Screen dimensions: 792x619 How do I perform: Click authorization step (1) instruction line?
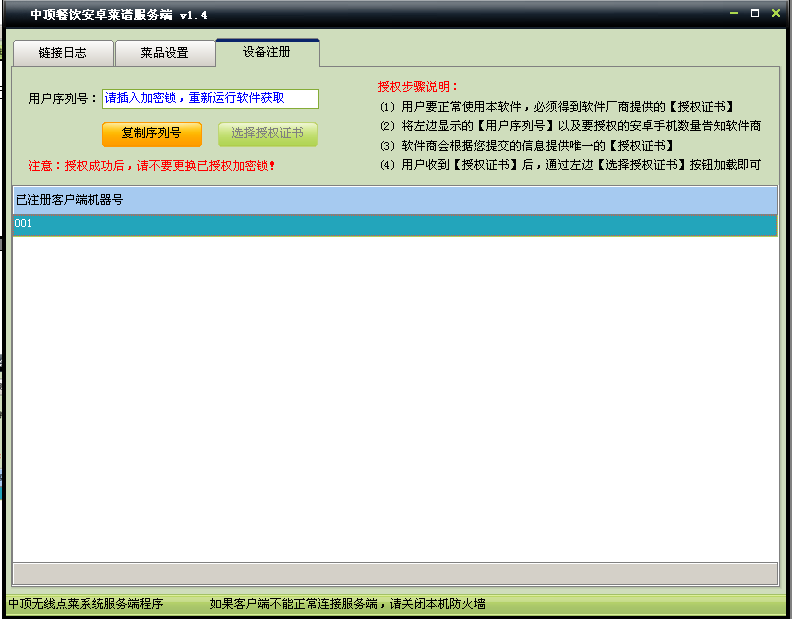click(x=557, y=106)
